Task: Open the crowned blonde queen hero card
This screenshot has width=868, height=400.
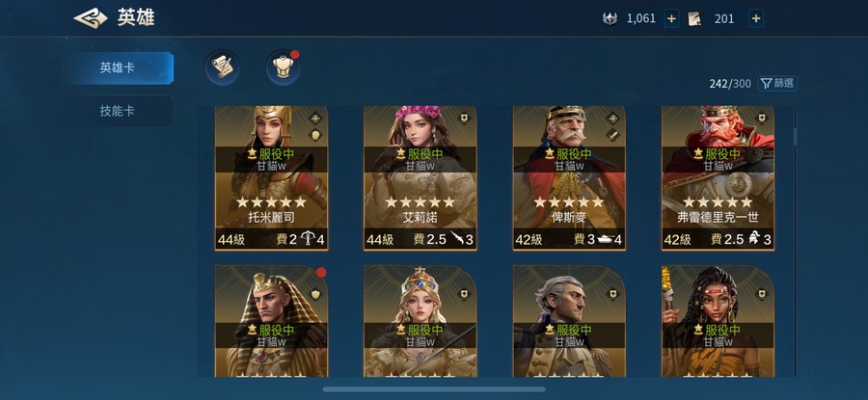Action: [420, 321]
